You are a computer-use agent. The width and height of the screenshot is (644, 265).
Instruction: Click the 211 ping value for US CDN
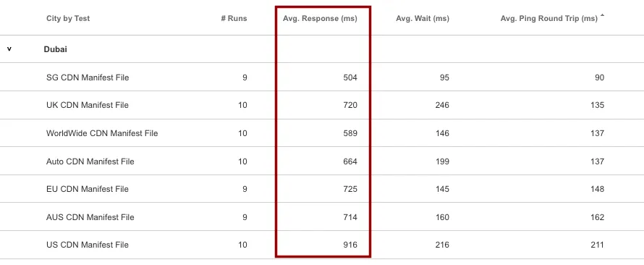tap(597, 245)
